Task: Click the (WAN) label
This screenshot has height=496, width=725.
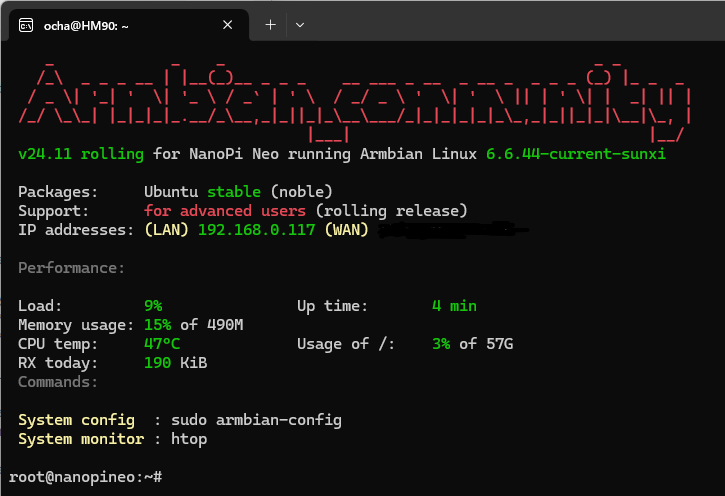Action: (x=347, y=230)
